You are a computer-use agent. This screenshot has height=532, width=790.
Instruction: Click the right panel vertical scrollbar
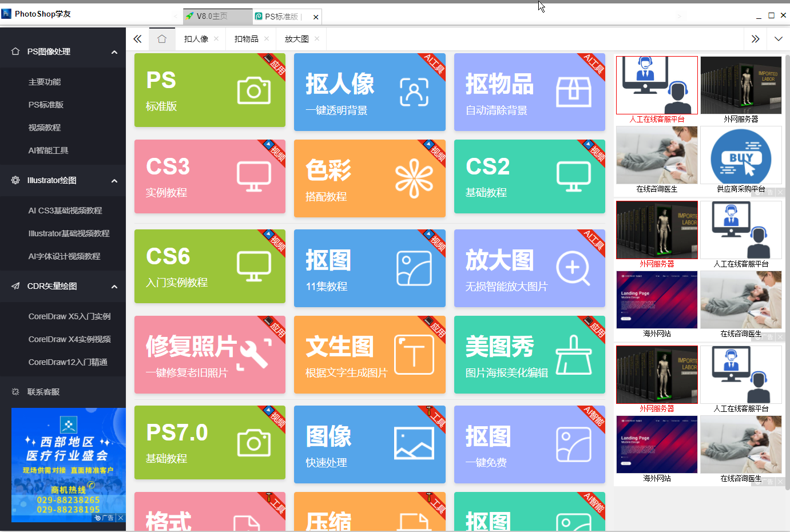(x=787, y=272)
